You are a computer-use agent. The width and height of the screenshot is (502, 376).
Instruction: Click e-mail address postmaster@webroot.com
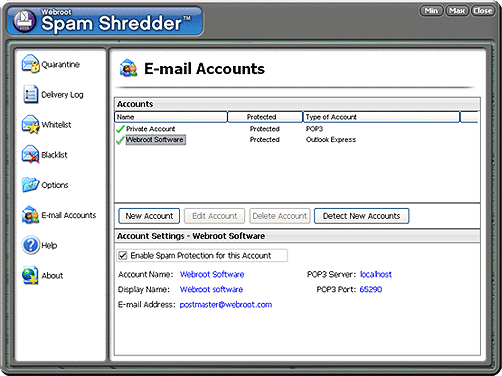226,305
